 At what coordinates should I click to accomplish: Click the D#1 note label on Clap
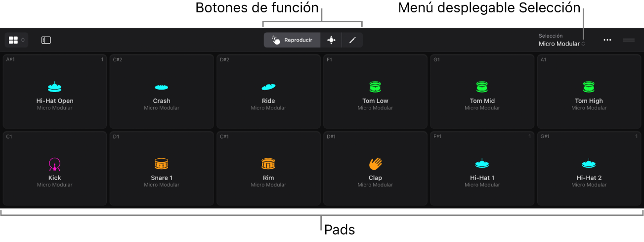pos(331,136)
